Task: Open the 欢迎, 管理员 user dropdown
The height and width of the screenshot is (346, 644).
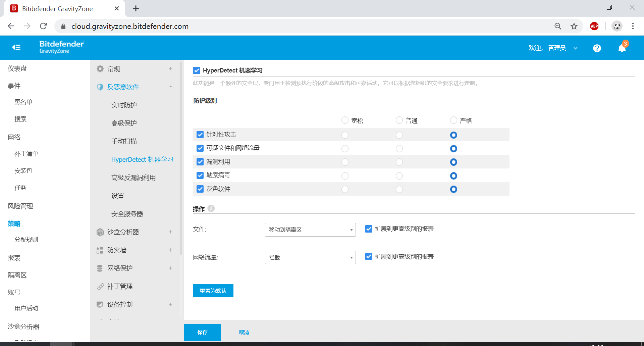Action: click(553, 48)
